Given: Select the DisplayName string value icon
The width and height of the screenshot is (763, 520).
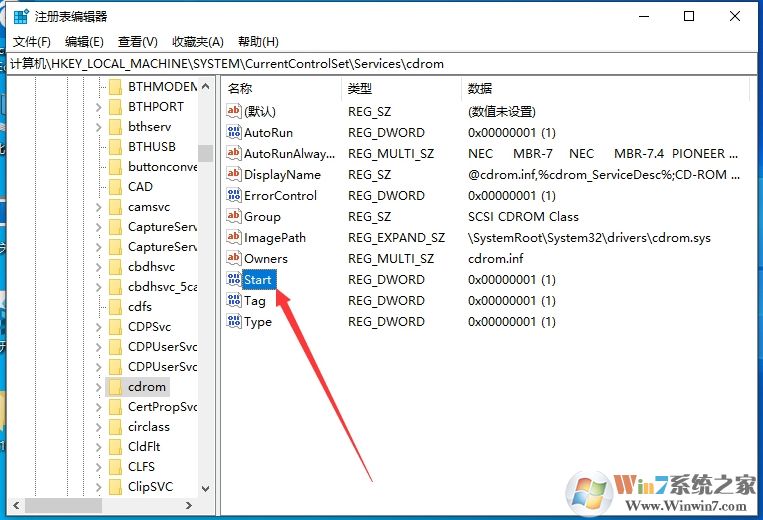Looking at the screenshot, I should (234, 174).
